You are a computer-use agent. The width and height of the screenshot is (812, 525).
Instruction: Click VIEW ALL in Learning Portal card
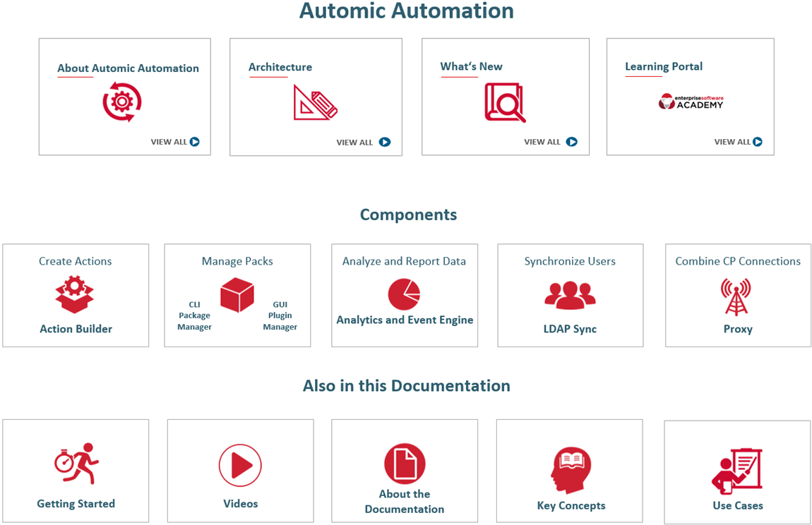pyautogui.click(x=738, y=142)
